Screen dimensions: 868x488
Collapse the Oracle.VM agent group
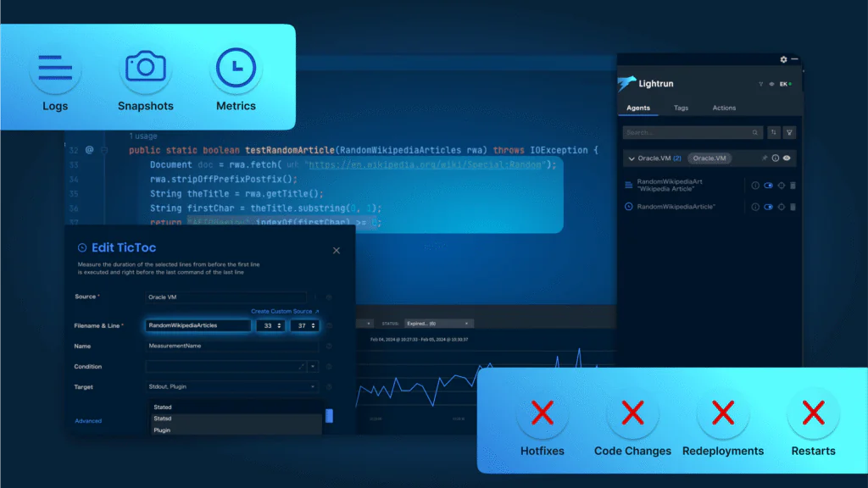pyautogui.click(x=630, y=158)
